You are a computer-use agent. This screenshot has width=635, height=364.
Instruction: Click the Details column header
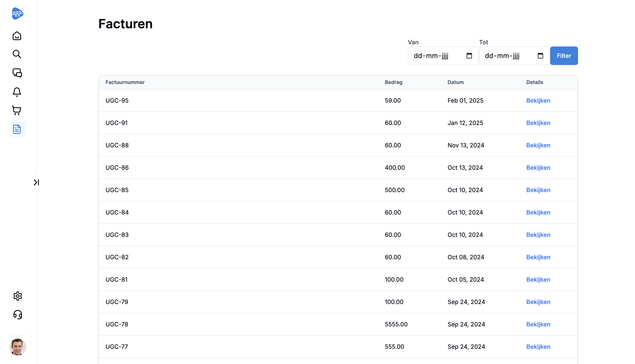(535, 82)
